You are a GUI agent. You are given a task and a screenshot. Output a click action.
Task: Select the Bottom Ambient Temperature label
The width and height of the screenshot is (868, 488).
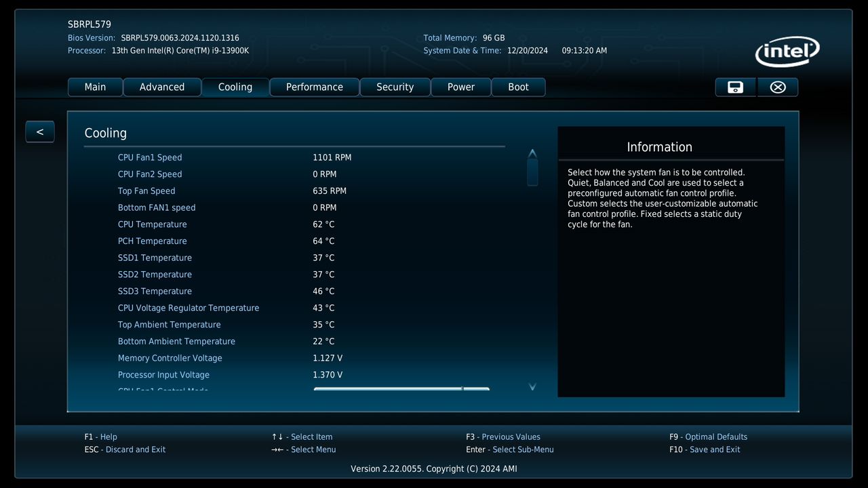pyautogui.click(x=176, y=342)
